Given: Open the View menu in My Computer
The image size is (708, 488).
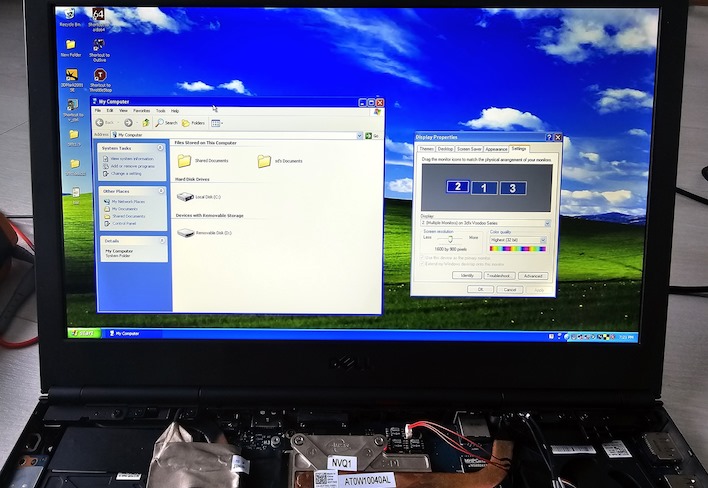Looking at the screenshot, I should tap(123, 111).
